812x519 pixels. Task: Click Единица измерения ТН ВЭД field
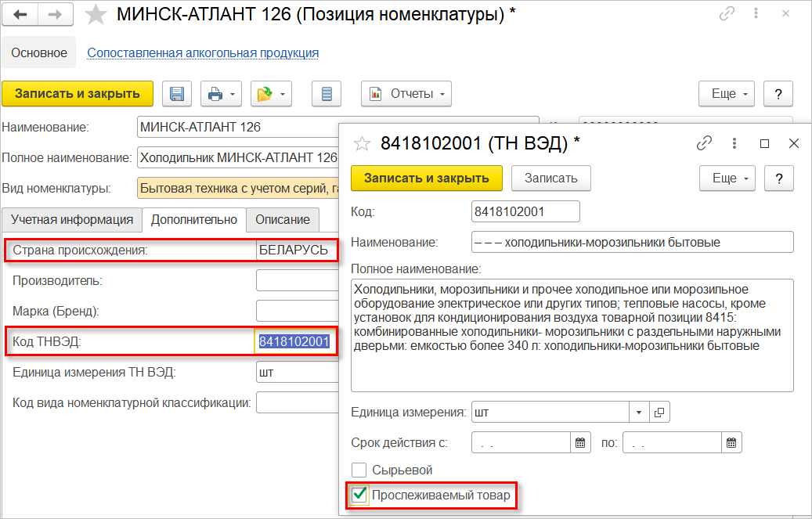point(298,372)
